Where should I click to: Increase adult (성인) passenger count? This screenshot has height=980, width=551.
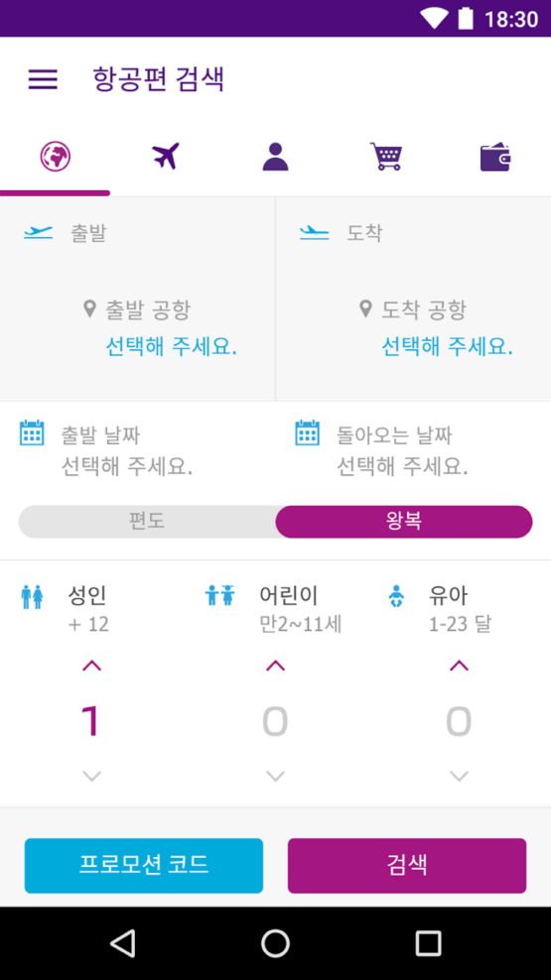[92, 667]
